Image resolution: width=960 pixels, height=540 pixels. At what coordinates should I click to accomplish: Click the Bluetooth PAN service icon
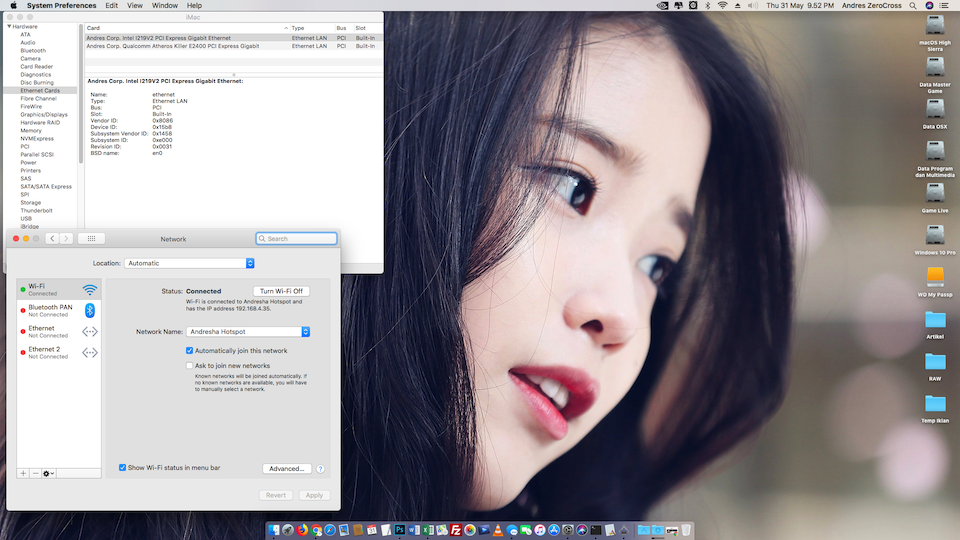[90, 311]
